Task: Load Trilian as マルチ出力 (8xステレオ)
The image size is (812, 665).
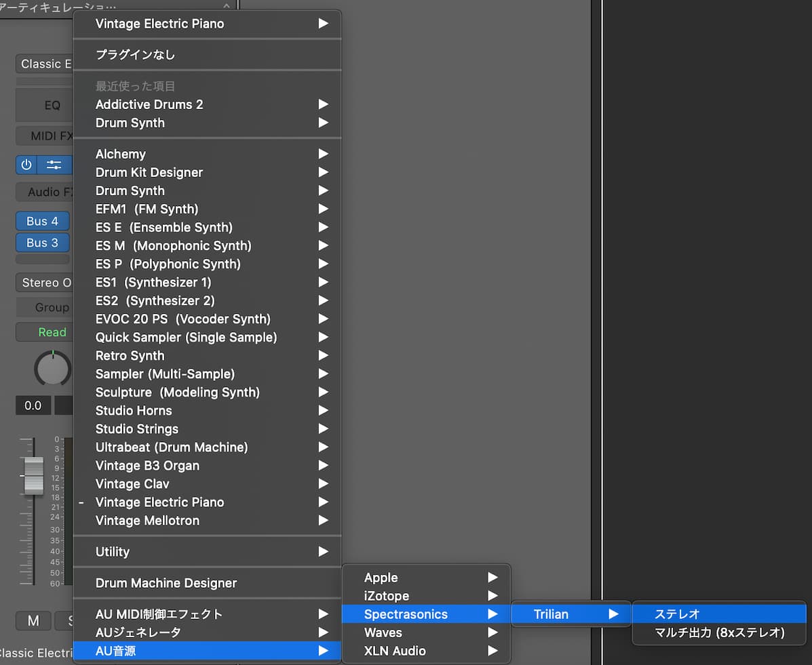Action: point(719,633)
